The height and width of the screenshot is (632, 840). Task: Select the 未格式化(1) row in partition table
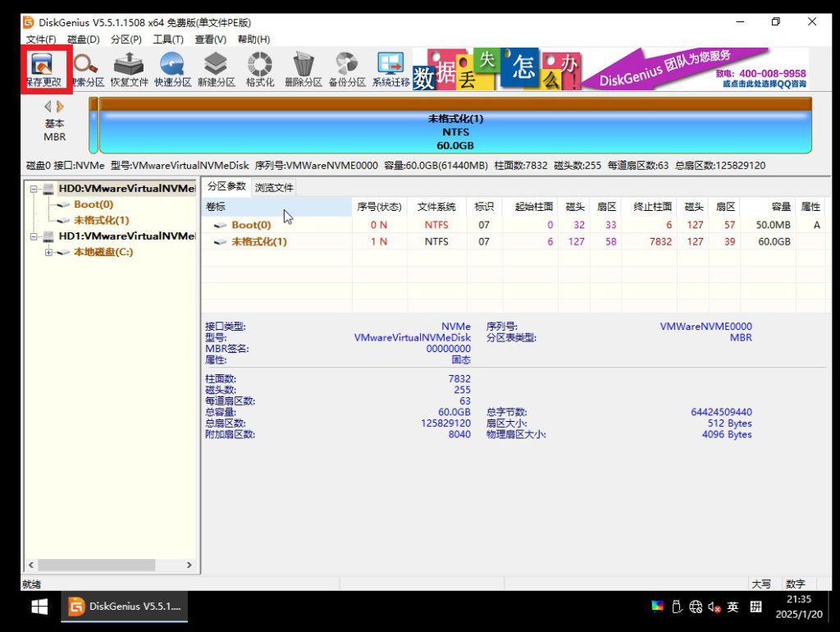click(x=258, y=242)
